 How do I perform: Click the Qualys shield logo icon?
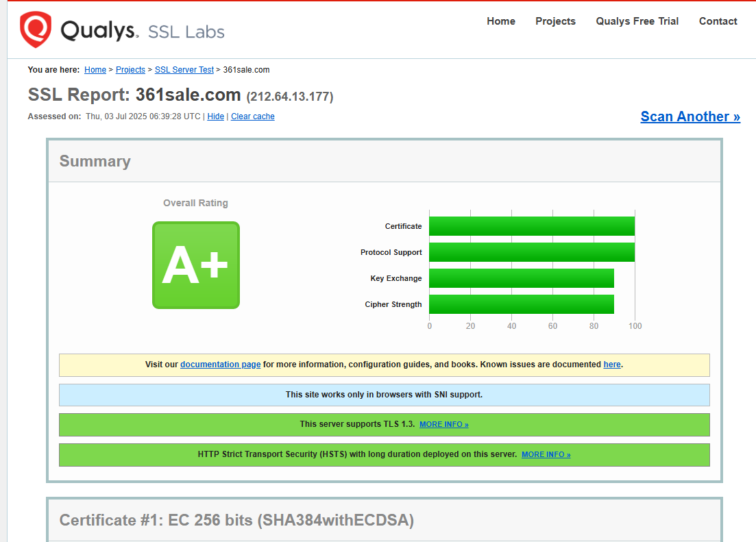point(36,29)
